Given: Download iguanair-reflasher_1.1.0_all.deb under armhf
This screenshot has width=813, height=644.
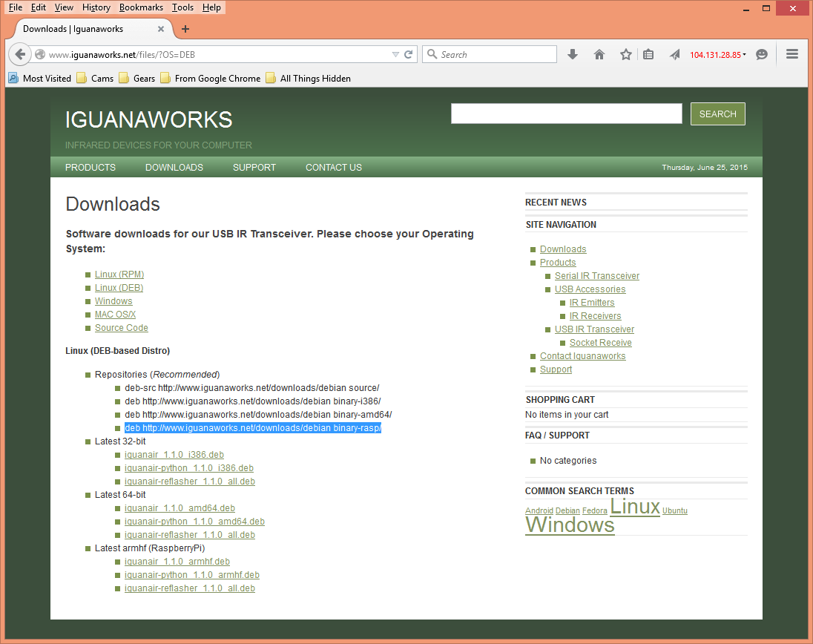Looking at the screenshot, I should point(190,588).
